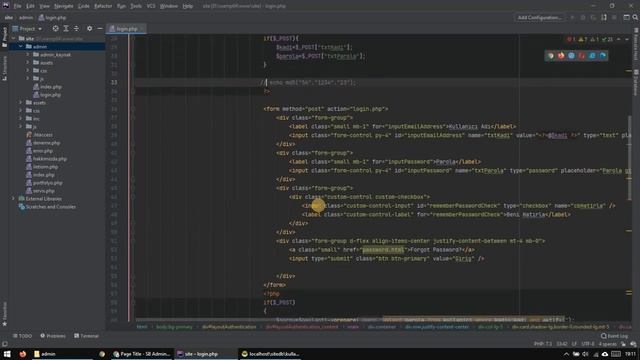Click the locate/select opened file icon

coord(56,29)
